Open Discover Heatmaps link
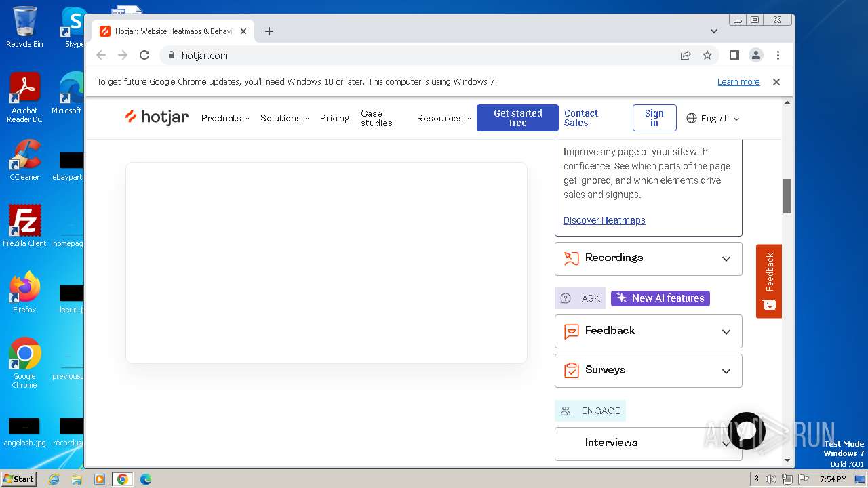Viewport: 868px width, 488px height. pyautogui.click(x=604, y=220)
